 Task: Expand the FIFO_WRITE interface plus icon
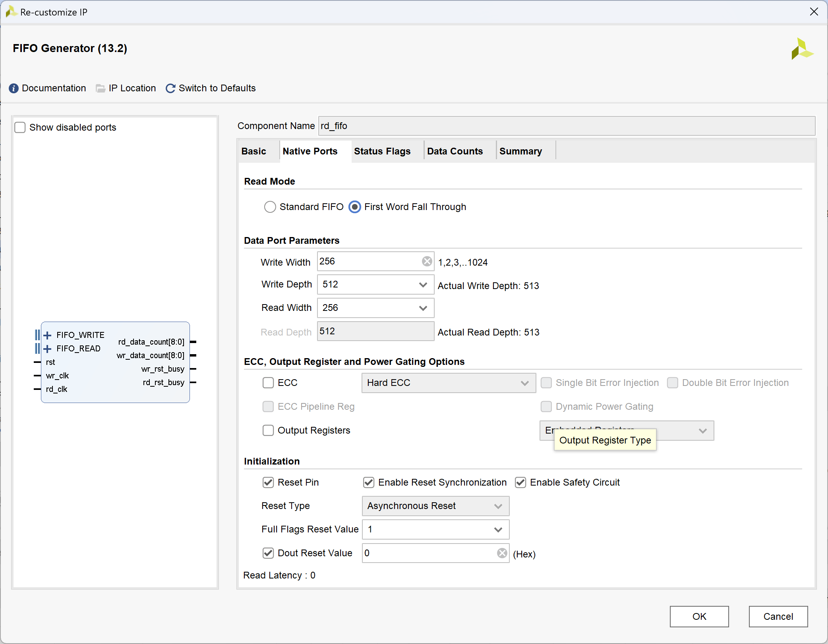[x=47, y=335]
